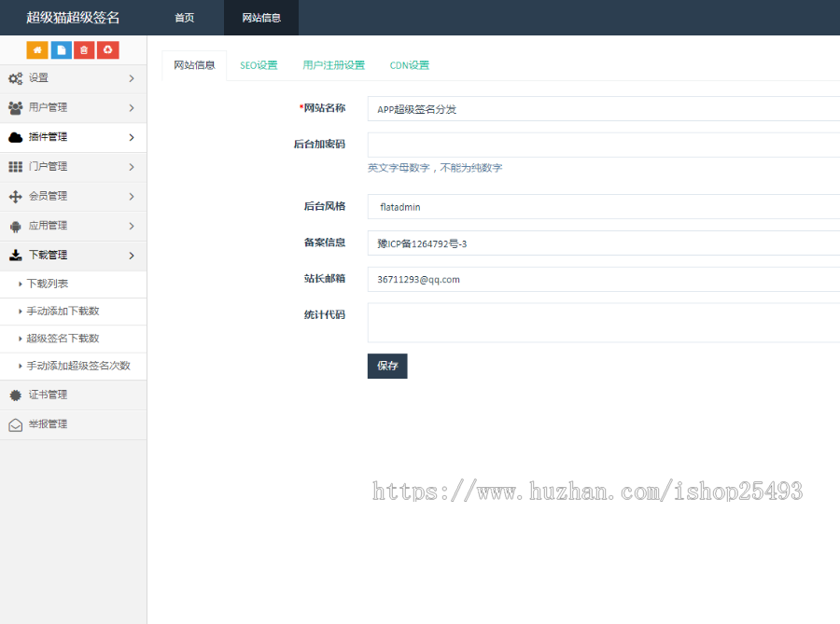Click the 插件管理 cloud icon

click(x=13, y=137)
